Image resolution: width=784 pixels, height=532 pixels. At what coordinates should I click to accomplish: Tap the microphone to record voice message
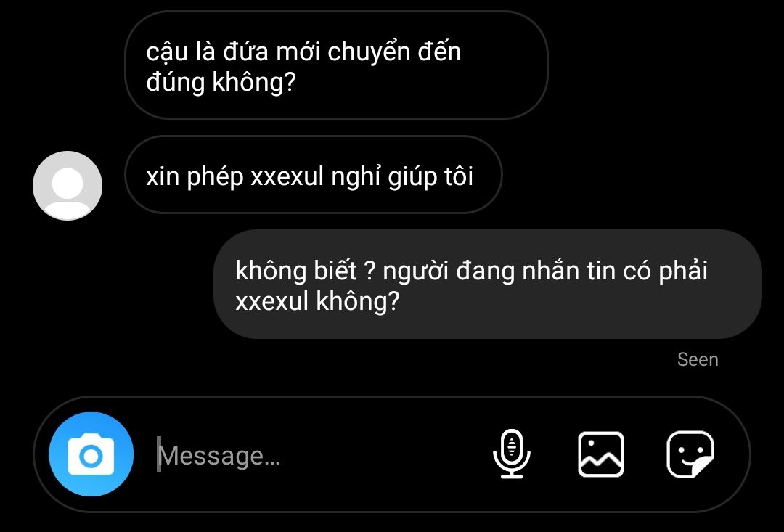click(512, 454)
